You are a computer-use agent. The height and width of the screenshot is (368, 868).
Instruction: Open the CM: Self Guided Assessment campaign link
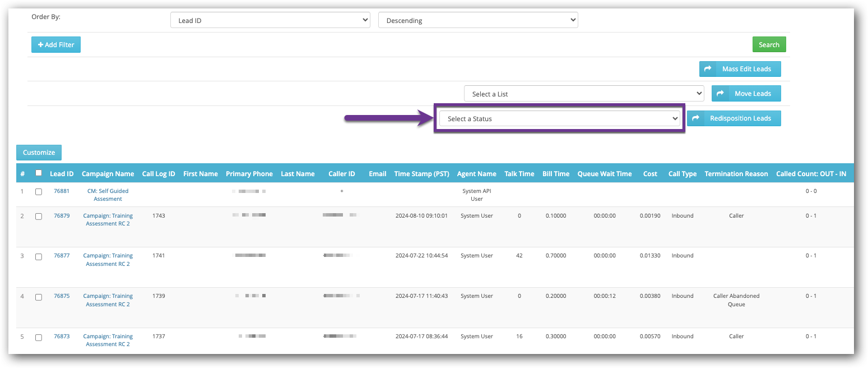(108, 195)
